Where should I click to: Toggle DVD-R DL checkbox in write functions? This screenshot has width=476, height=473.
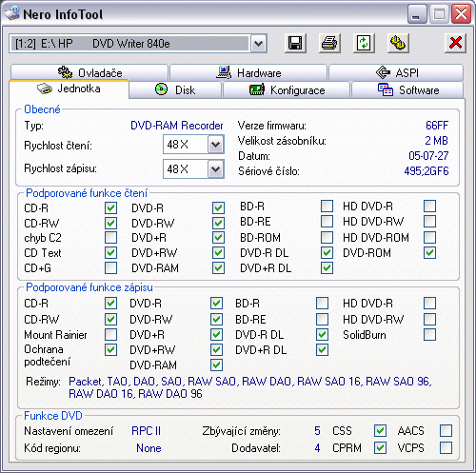(322, 335)
